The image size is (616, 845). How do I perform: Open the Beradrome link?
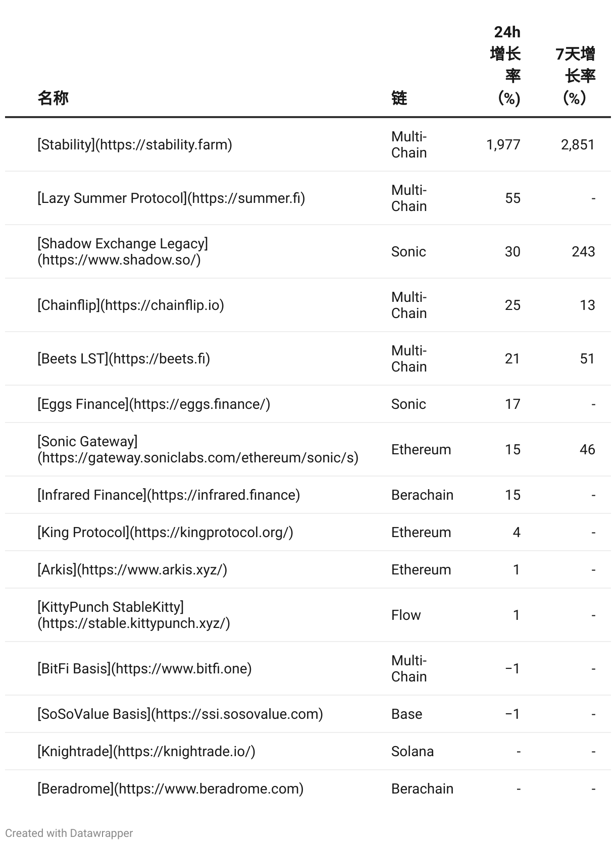[171, 789]
